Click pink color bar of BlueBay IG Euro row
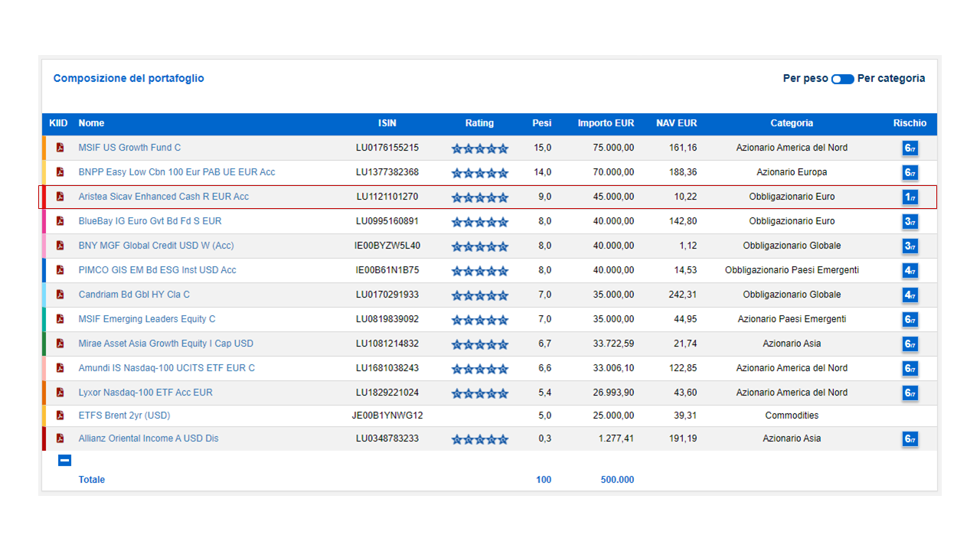 (44, 221)
